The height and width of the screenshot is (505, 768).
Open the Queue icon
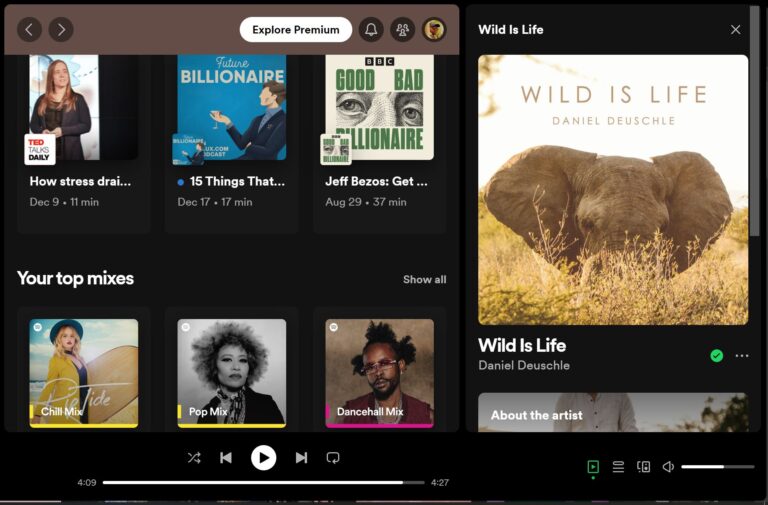(618, 467)
